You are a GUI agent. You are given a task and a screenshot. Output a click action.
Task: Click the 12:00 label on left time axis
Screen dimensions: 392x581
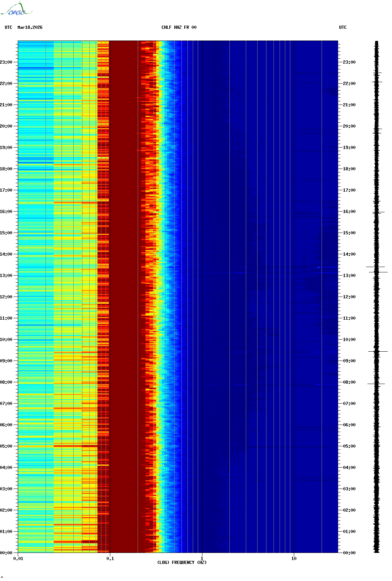(x=6, y=297)
